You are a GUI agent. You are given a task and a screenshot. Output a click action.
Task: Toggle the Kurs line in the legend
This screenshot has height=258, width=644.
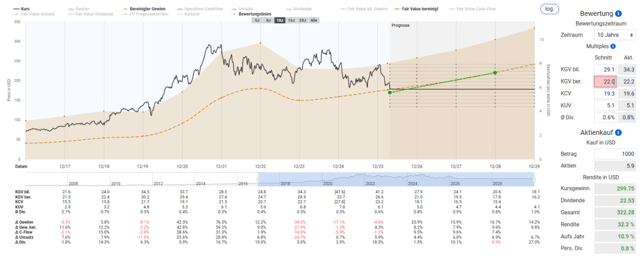pos(25,9)
